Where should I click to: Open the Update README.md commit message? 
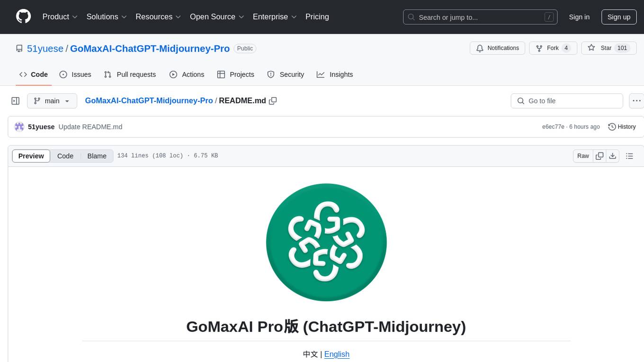90,127
